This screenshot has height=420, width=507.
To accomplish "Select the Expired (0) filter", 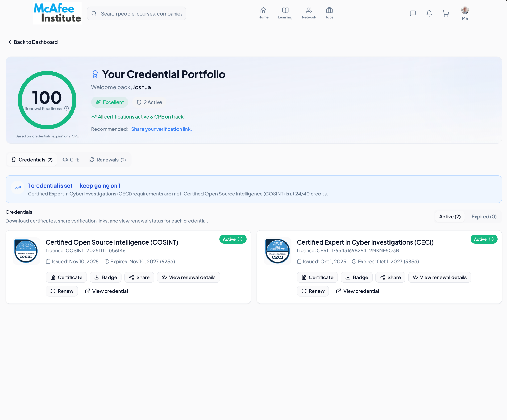I will 484,217.
